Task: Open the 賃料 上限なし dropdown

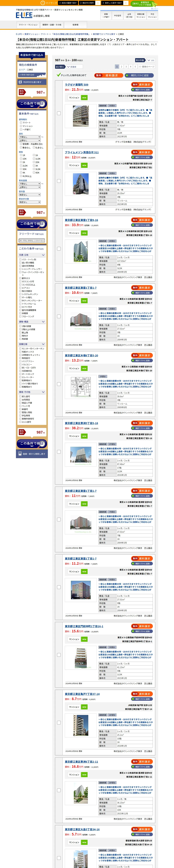Action: click(30, 140)
